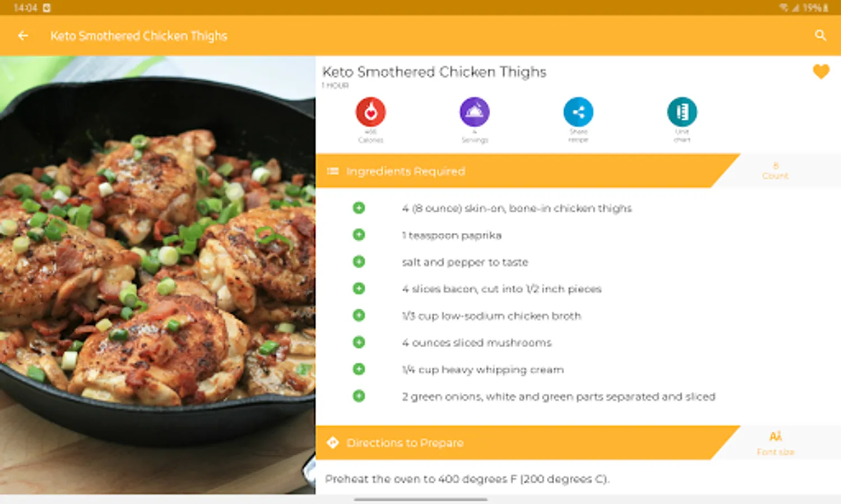
Task: Open search with magnifier icon
Action: pyautogui.click(x=820, y=36)
